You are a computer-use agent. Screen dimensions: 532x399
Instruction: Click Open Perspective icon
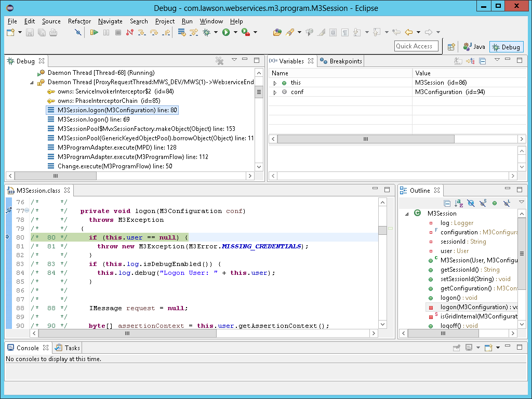pos(451,47)
